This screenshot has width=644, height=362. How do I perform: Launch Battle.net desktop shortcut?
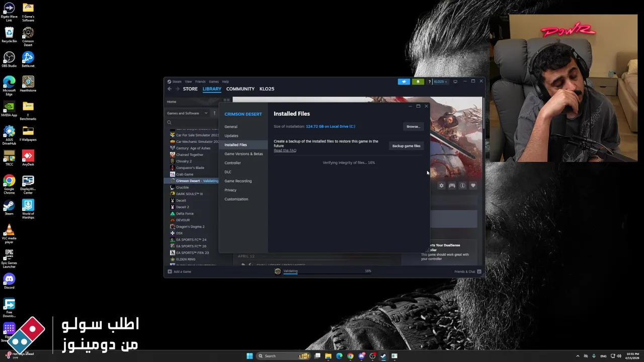28,60
